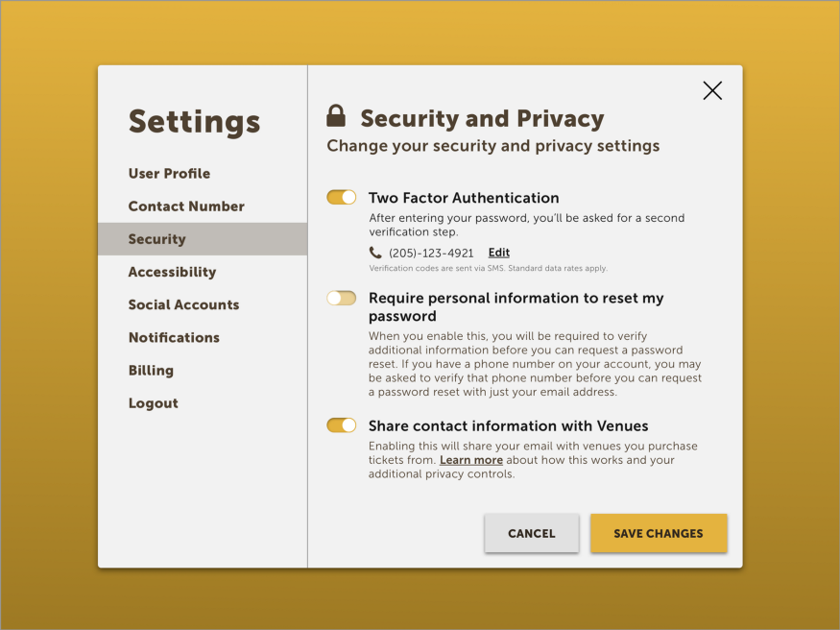Open Notifications settings
The height and width of the screenshot is (630, 840).
pos(174,337)
